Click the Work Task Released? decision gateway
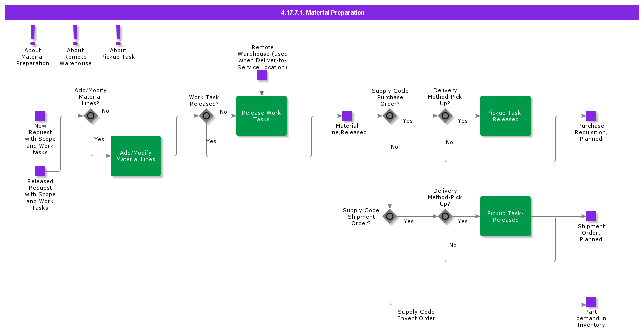This screenshot has height=334, width=644. (206, 116)
